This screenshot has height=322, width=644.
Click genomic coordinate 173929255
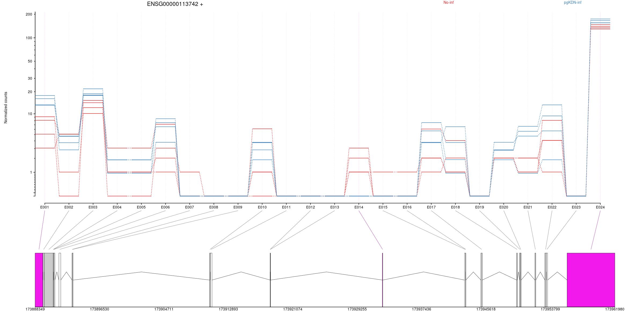point(357,309)
